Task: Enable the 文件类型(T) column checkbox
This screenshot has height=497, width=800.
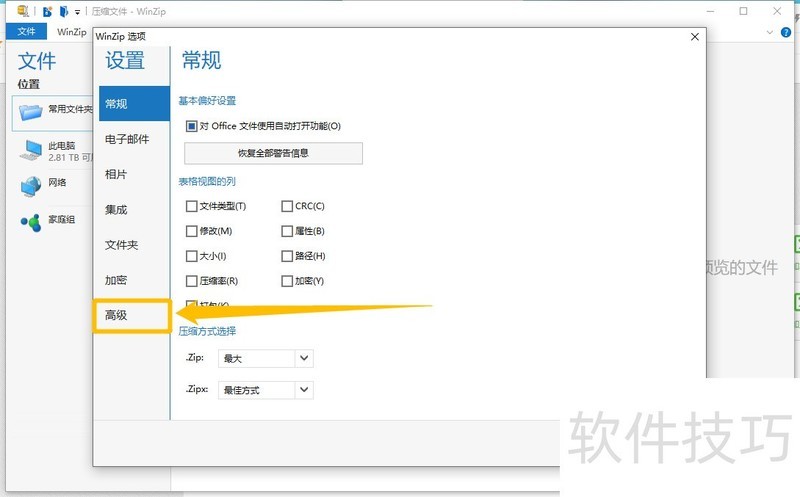Action: [191, 206]
